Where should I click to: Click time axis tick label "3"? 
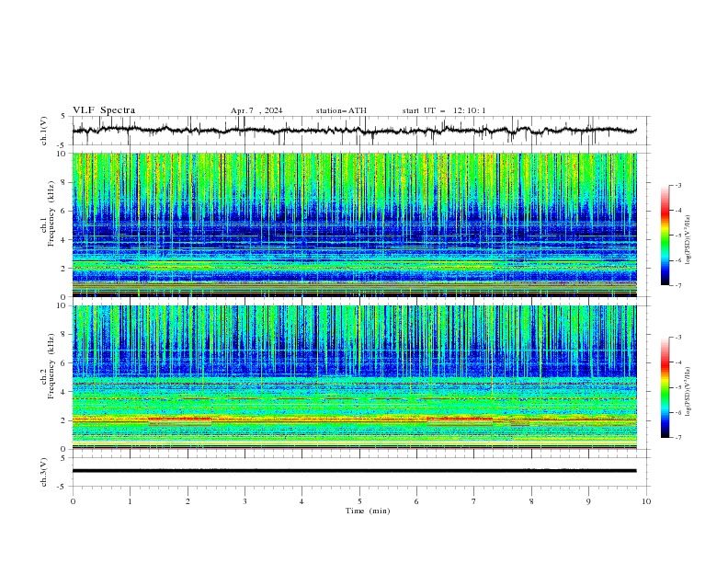245,501
